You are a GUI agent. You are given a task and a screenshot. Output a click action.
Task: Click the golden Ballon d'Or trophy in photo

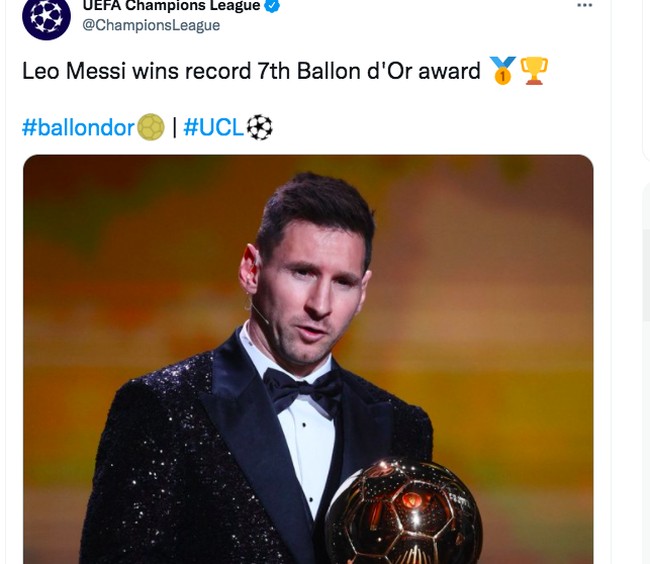(x=403, y=515)
